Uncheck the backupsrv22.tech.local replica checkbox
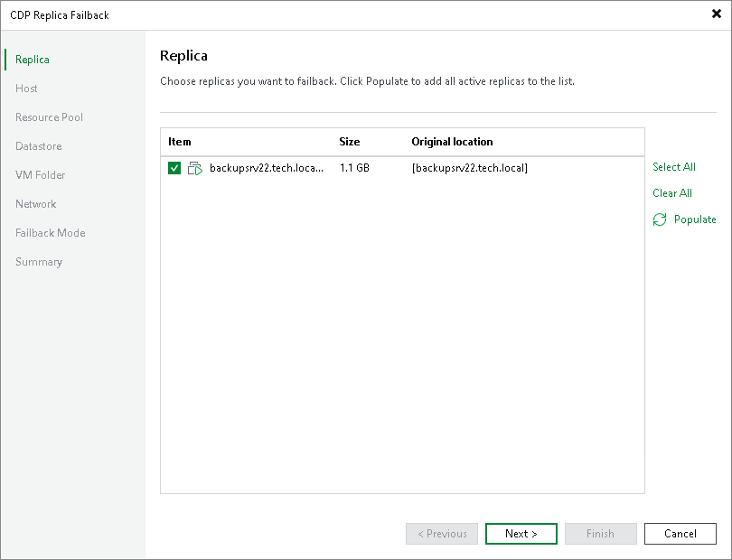 [174, 168]
